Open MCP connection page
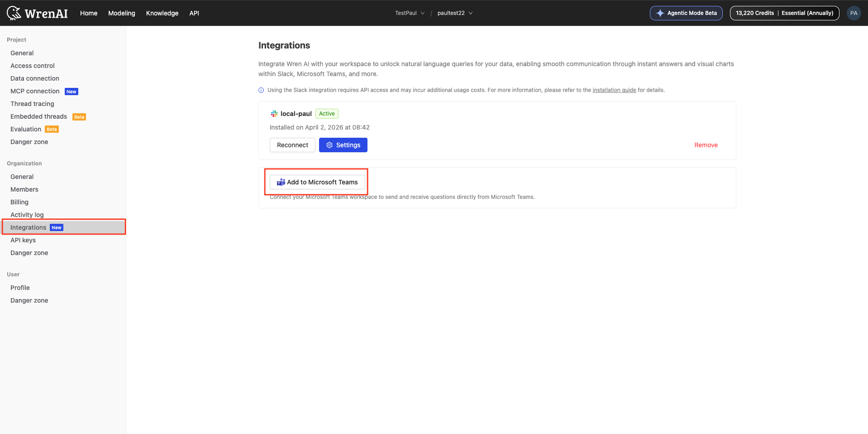The image size is (868, 434). 63,91
